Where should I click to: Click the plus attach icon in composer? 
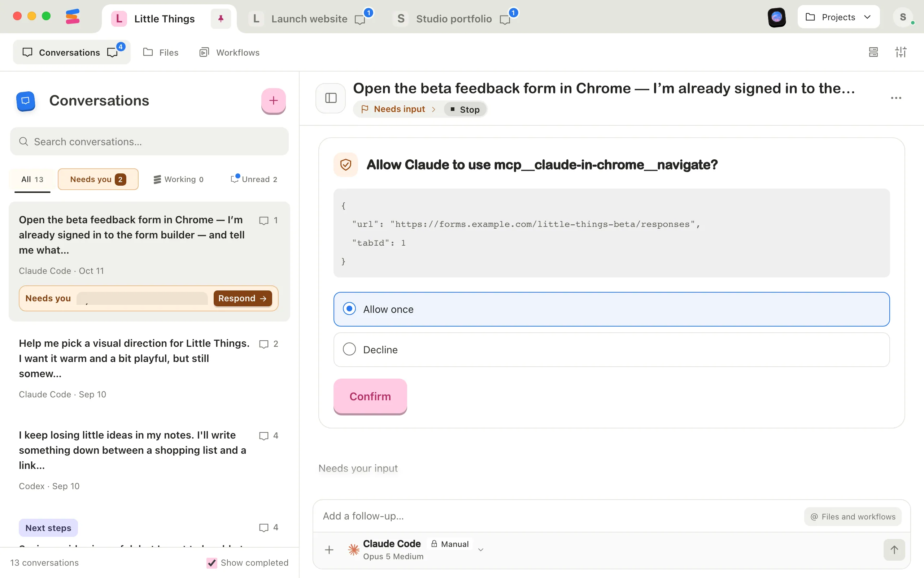pos(329,550)
